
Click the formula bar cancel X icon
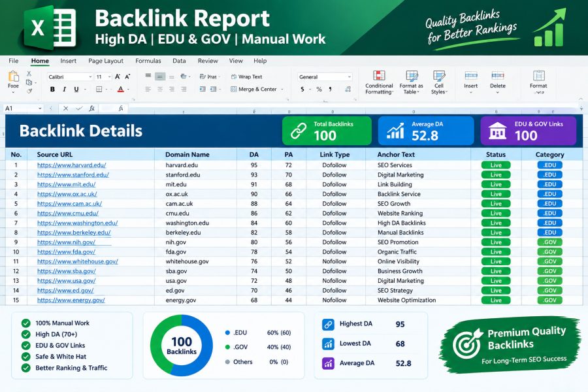pyautogui.click(x=65, y=108)
